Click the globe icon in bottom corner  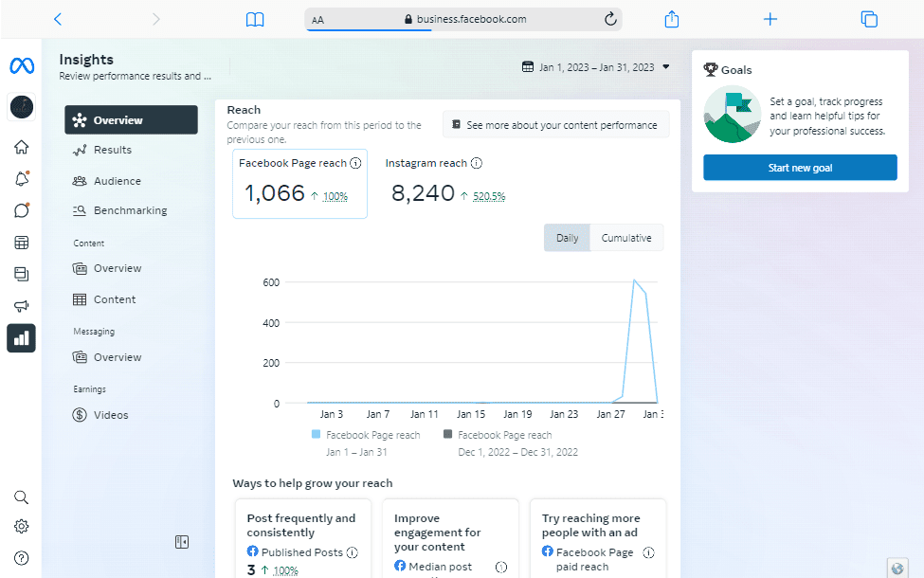[897, 569]
